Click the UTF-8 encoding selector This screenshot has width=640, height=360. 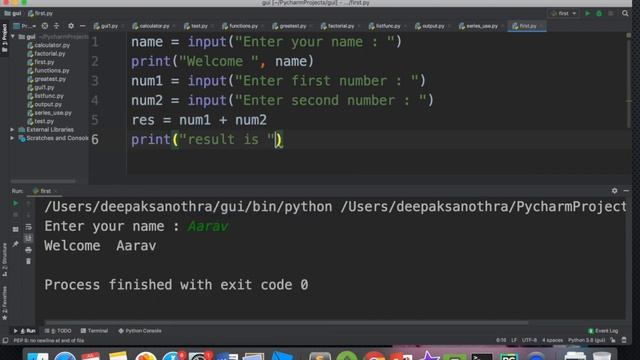tap(529, 340)
